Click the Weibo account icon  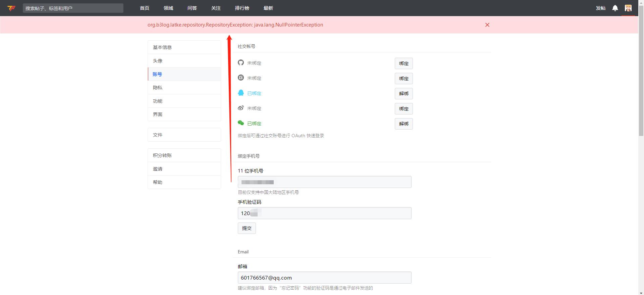241,108
